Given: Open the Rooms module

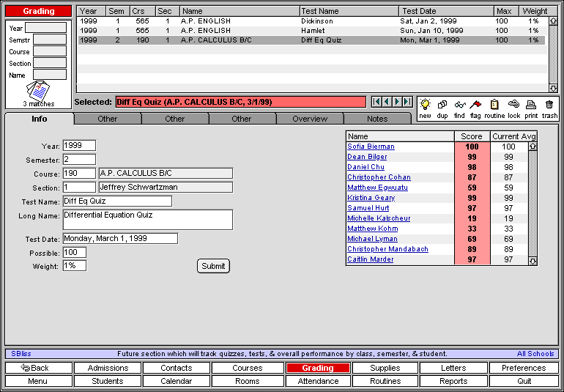Looking at the screenshot, I should pyautogui.click(x=248, y=381).
